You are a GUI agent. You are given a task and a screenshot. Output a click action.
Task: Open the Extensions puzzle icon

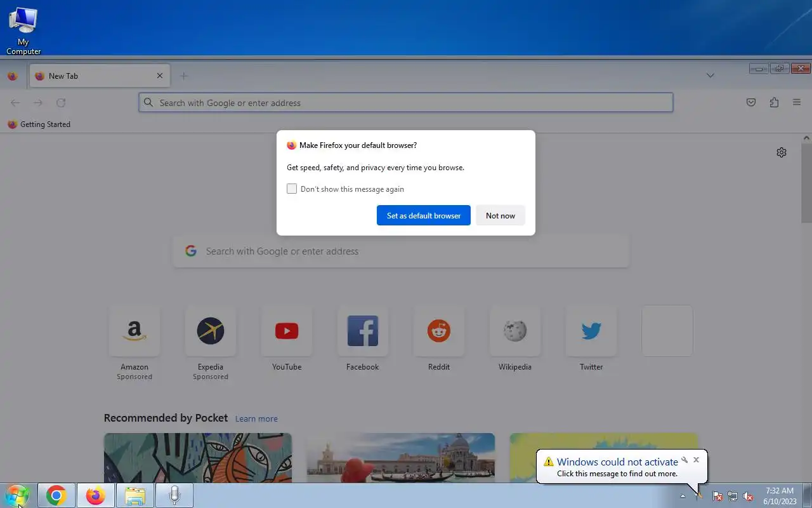pyautogui.click(x=774, y=102)
